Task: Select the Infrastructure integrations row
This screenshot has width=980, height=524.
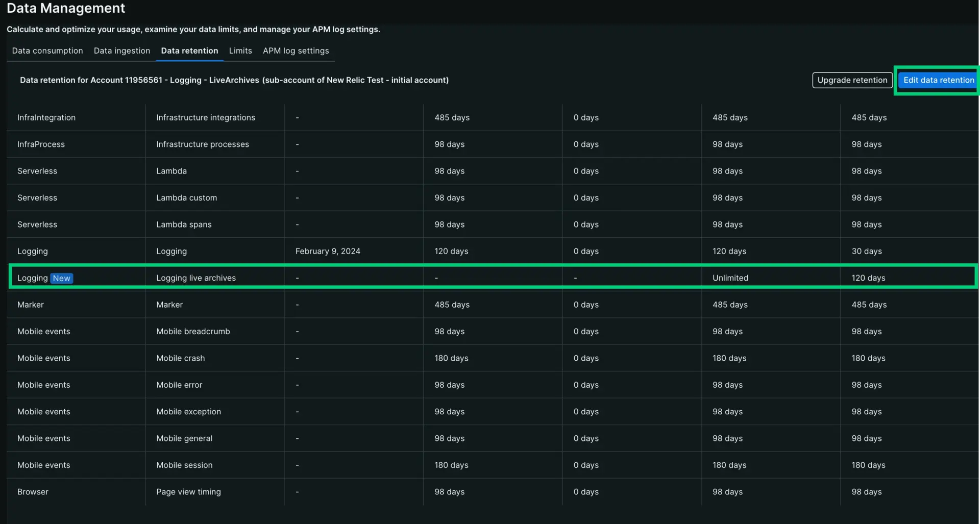Action: pyautogui.click(x=205, y=117)
